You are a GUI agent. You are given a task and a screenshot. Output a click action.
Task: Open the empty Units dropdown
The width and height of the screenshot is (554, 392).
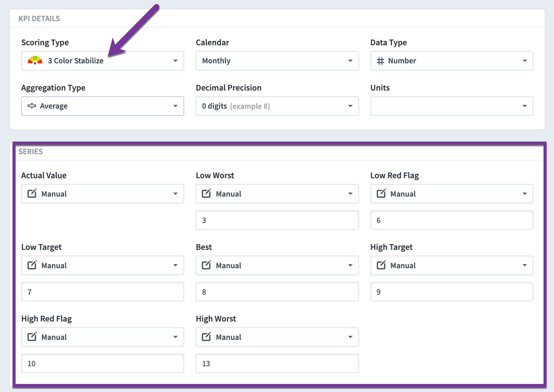click(452, 106)
